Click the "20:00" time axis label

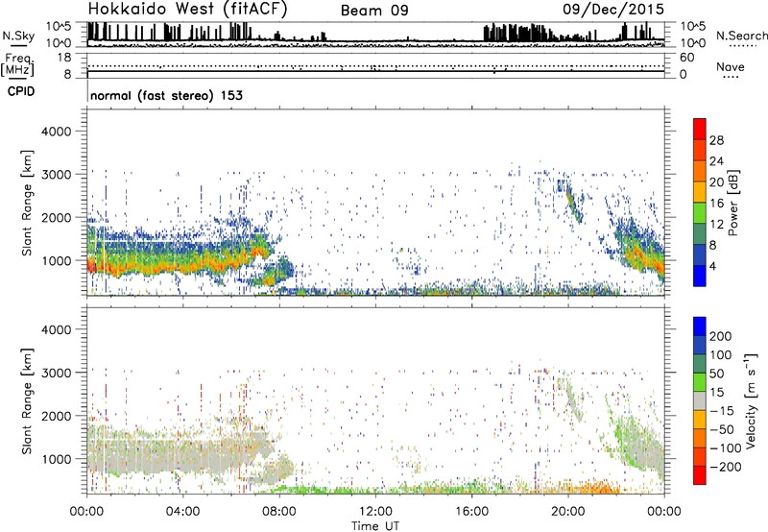[568, 512]
